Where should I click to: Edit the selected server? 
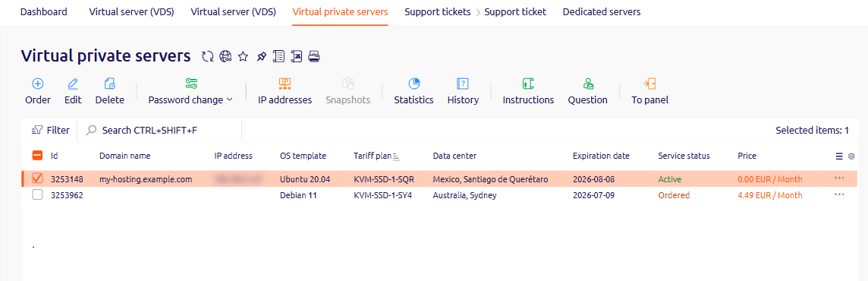pos(73,91)
